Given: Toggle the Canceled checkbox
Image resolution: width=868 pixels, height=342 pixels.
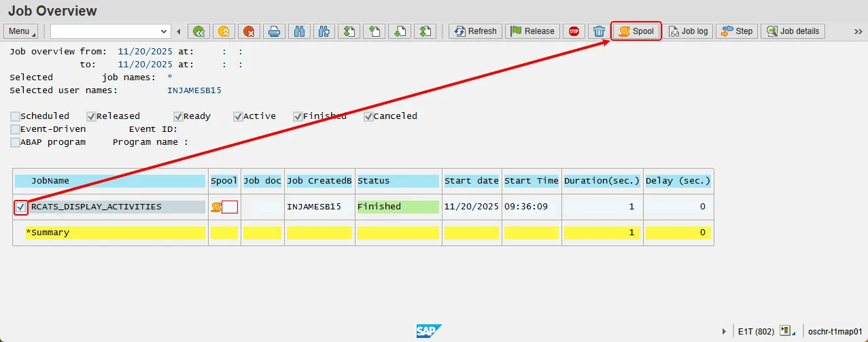Looking at the screenshot, I should pyautogui.click(x=368, y=116).
